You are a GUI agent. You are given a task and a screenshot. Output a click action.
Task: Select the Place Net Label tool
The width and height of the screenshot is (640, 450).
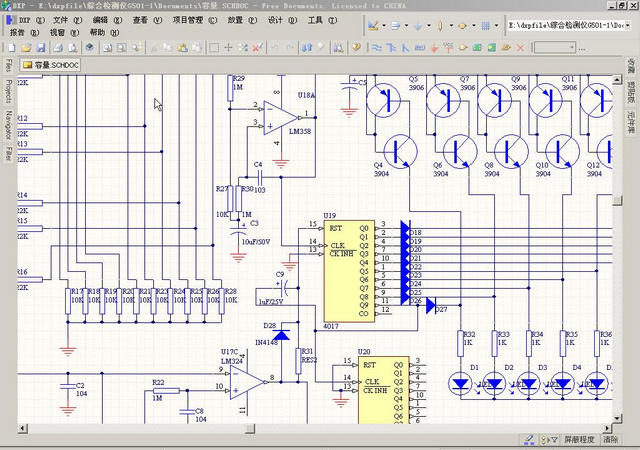420,48
